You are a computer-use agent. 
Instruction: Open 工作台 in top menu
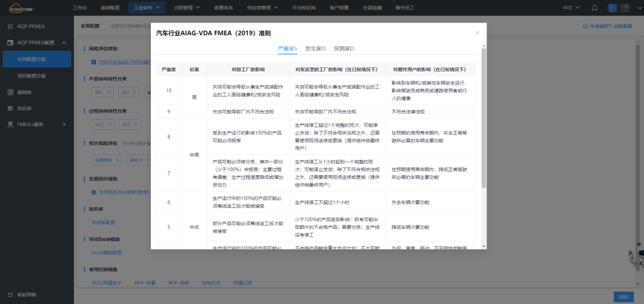tap(80, 8)
